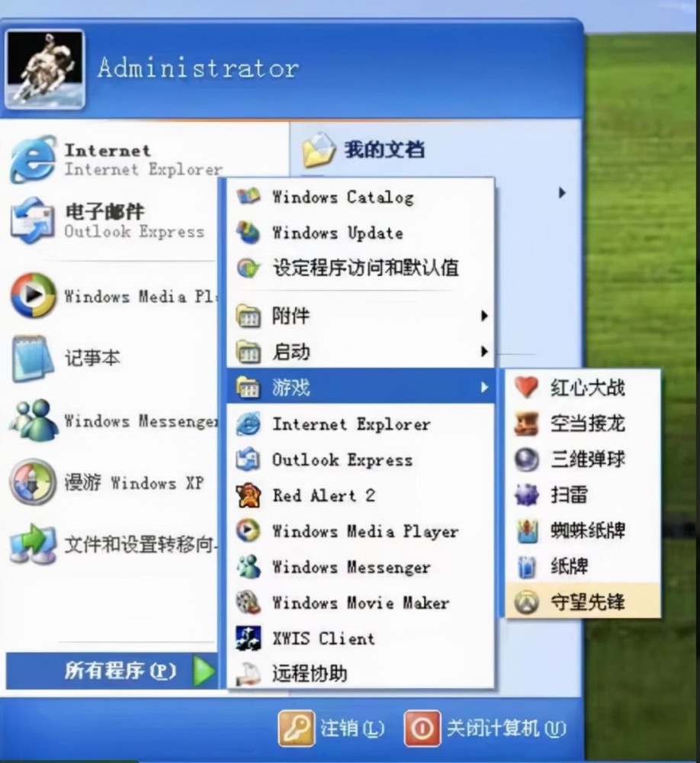Launch 红心大战 Hearts game icon
This screenshot has width=700, height=763.
point(526,388)
